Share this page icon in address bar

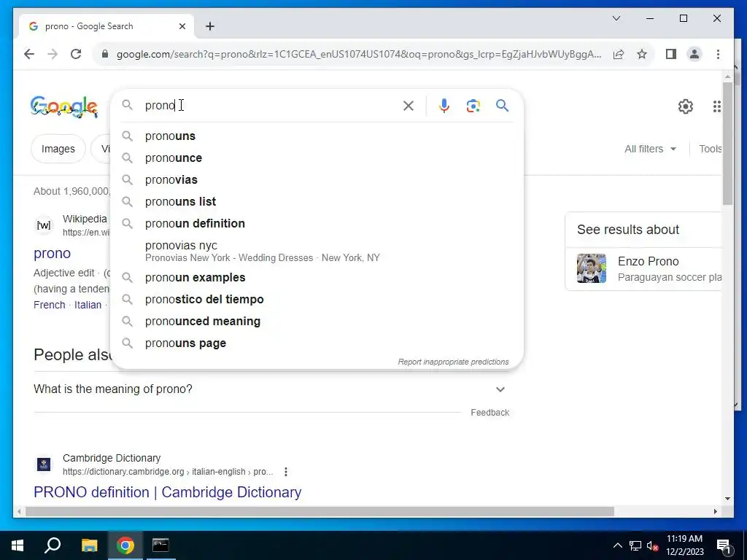point(619,54)
